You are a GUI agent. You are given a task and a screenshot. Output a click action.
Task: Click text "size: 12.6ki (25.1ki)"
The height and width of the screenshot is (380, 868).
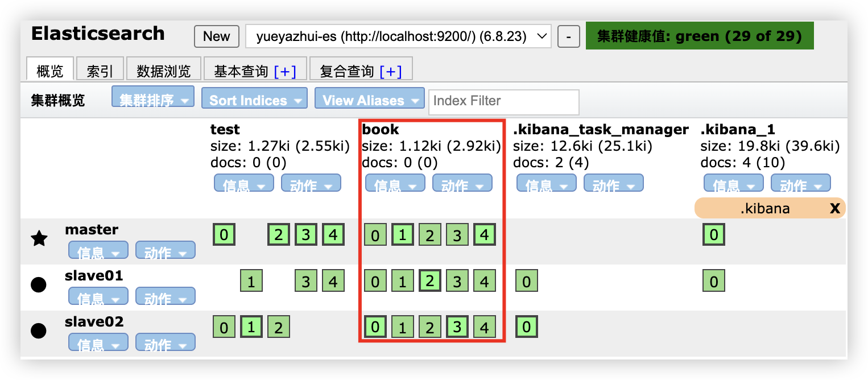[x=582, y=146]
